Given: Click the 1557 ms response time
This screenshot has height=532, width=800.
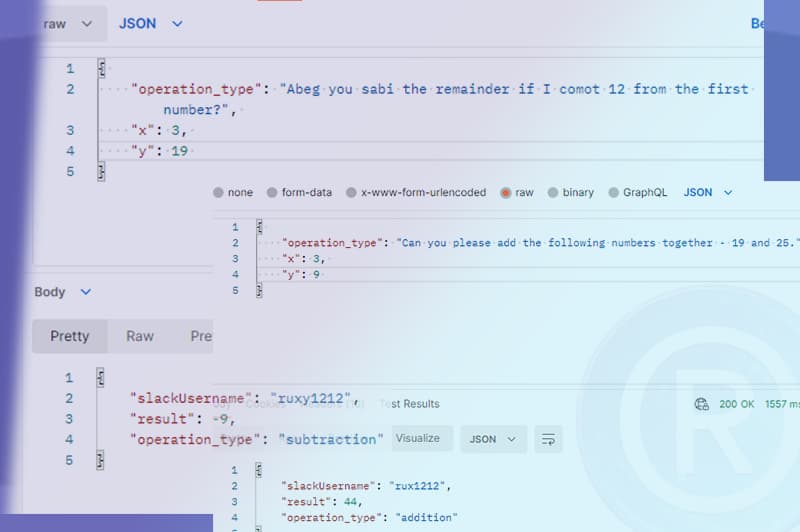Looking at the screenshot, I should coord(782,404).
